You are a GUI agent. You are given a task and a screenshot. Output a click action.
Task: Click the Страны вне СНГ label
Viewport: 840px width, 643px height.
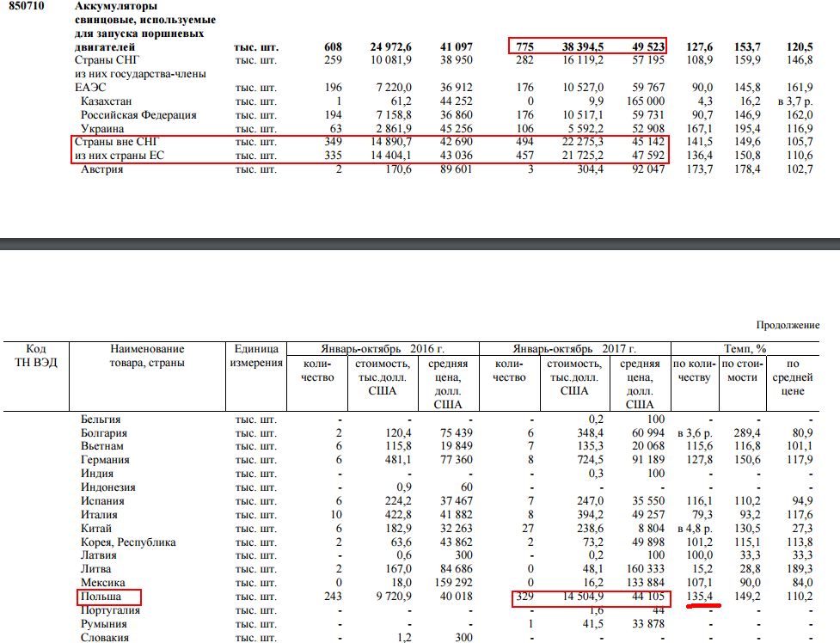pos(117,142)
